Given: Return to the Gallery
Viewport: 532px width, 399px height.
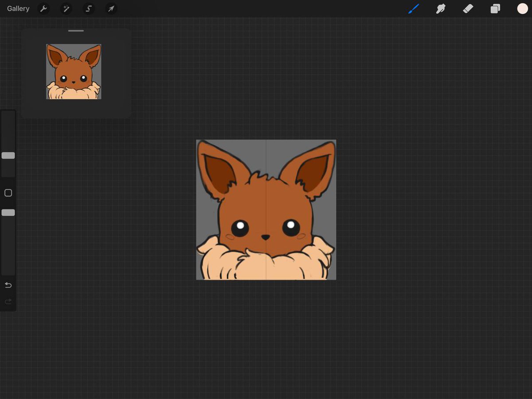Looking at the screenshot, I should point(17,8).
